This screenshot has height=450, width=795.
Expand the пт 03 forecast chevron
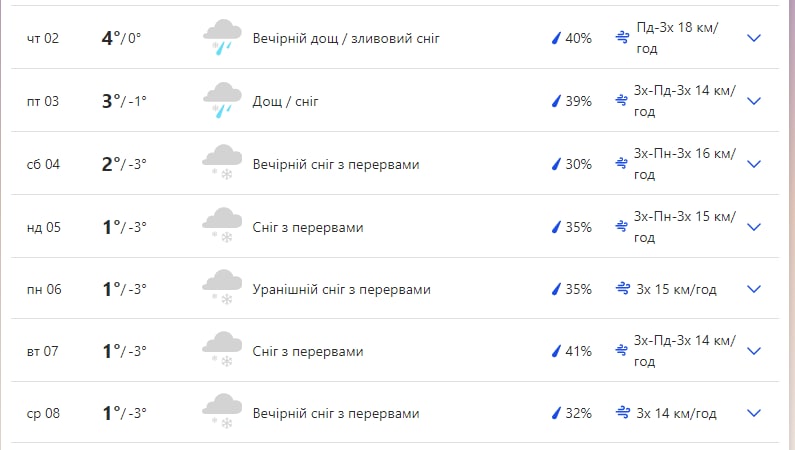pyautogui.click(x=754, y=101)
